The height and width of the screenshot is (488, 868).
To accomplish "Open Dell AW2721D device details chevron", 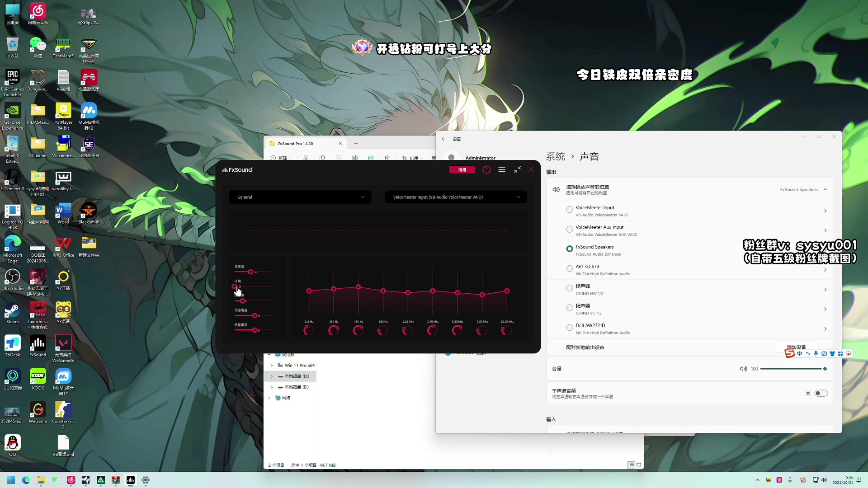I will pos(825,329).
